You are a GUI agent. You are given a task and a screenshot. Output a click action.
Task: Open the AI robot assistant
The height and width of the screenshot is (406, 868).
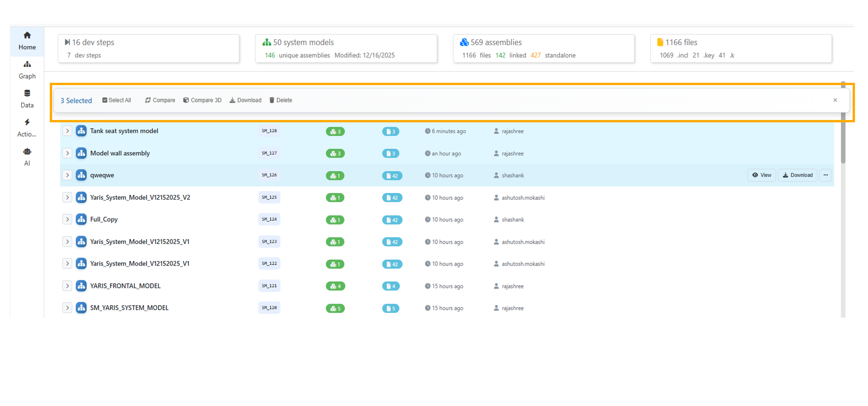coord(27,157)
